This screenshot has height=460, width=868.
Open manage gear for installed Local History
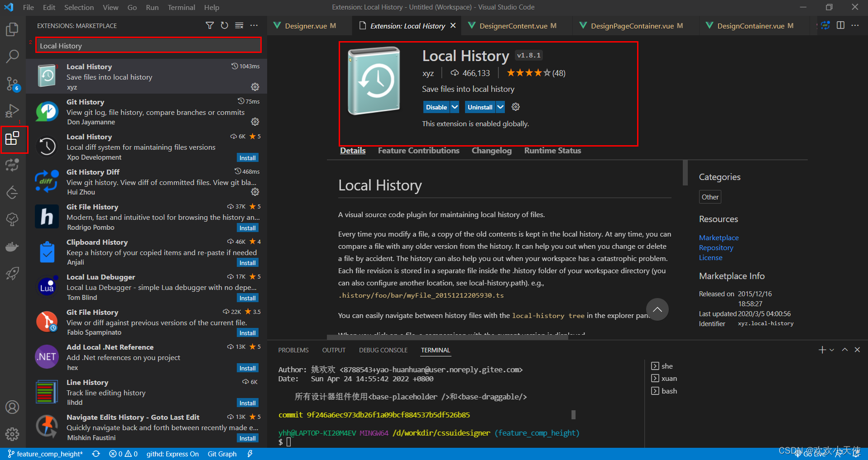pyautogui.click(x=255, y=86)
